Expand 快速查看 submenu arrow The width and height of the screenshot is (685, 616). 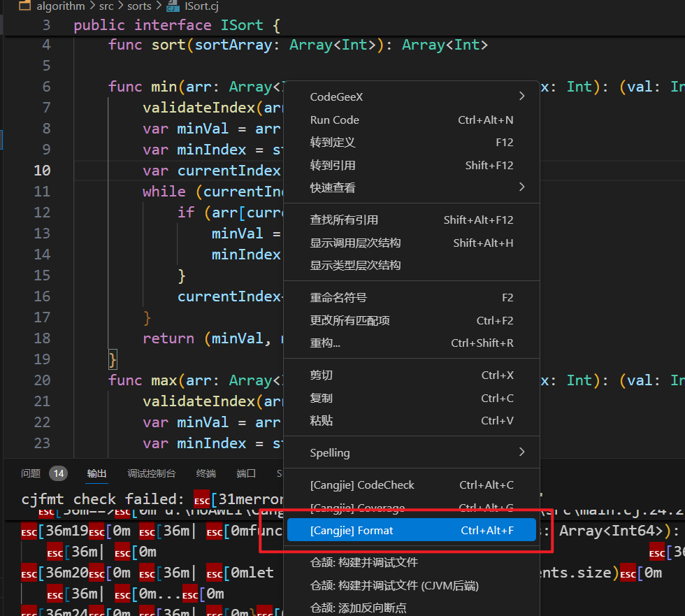coord(521,187)
